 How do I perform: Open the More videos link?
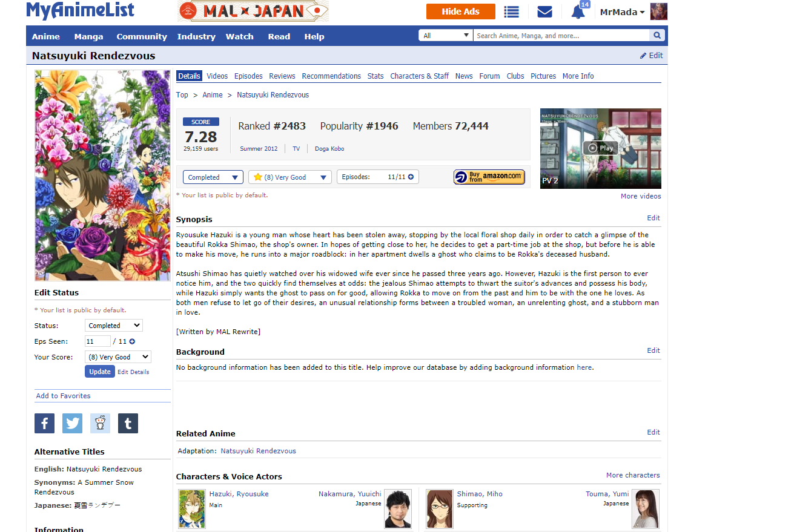(x=641, y=196)
